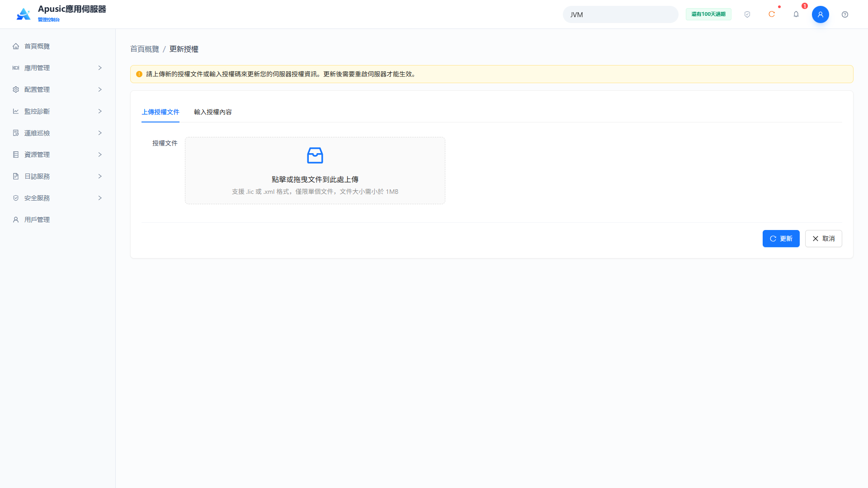Select the 上傳授權文件 tab
868x488 pixels.
160,112
